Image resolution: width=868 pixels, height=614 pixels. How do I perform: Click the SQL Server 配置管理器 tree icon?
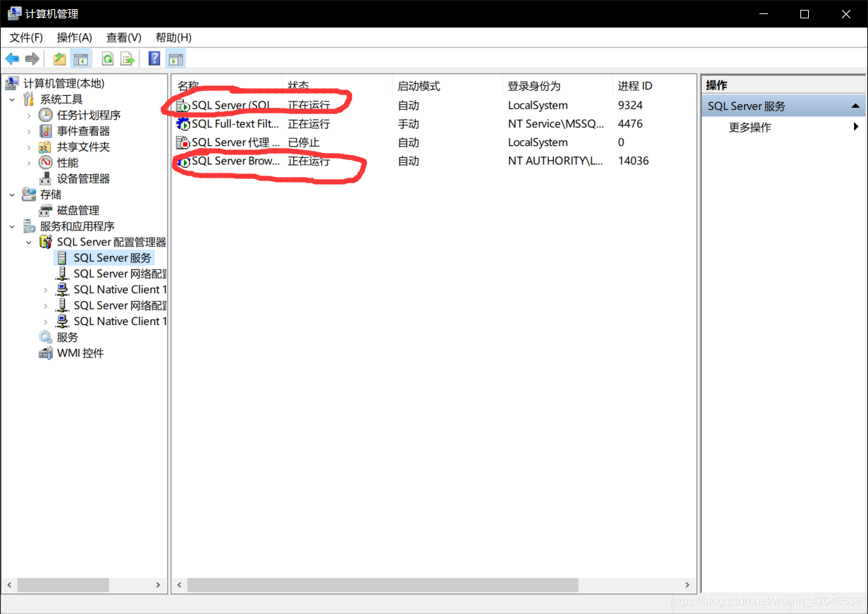45,242
